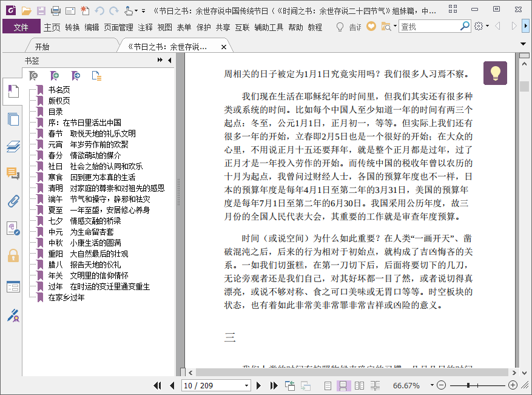Click the lightbulb tips button
Screen dimensions: 532x395
[x=495, y=73]
